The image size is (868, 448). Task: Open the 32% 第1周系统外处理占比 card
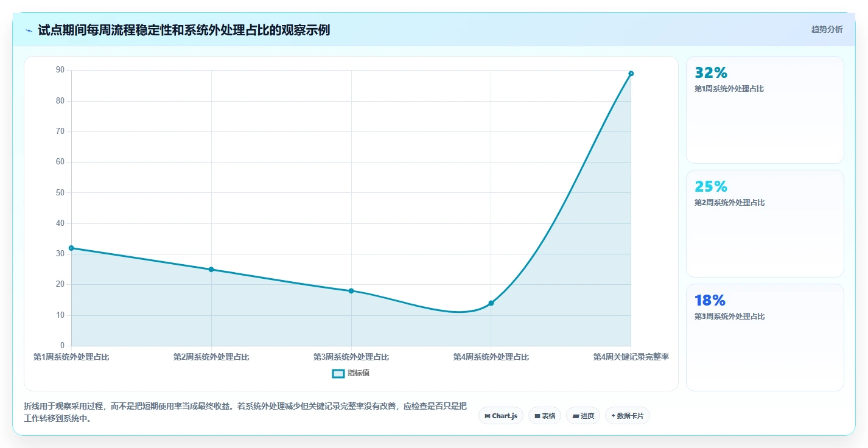(x=765, y=110)
